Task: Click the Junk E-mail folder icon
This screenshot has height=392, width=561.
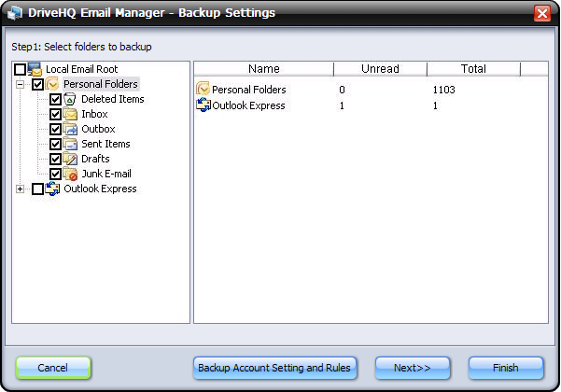Action: 71,174
